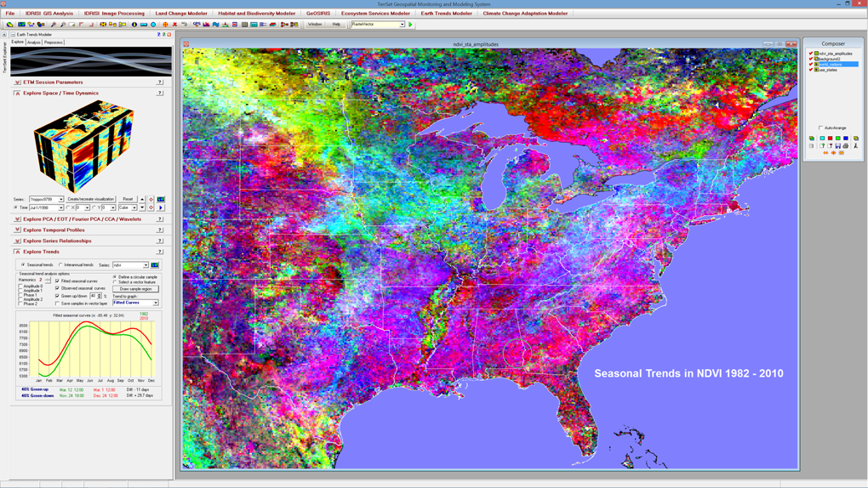Screen dimensions: 868x488
Task: Open the Time date dropdown Jul/1/1998
Action: [46, 207]
